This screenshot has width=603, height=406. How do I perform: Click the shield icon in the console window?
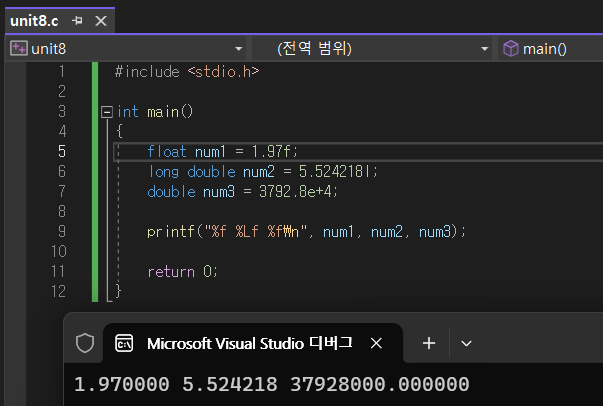pos(85,343)
